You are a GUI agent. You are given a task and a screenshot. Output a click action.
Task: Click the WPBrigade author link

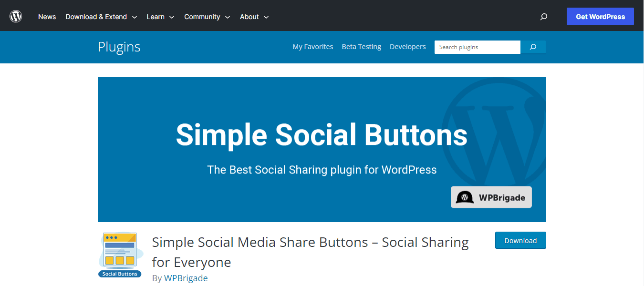(186, 278)
